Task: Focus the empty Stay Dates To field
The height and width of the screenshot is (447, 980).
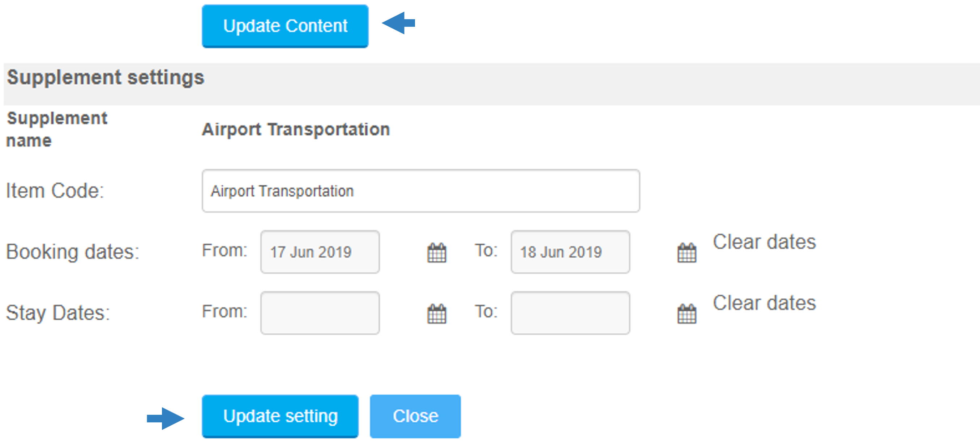Action: [570, 313]
